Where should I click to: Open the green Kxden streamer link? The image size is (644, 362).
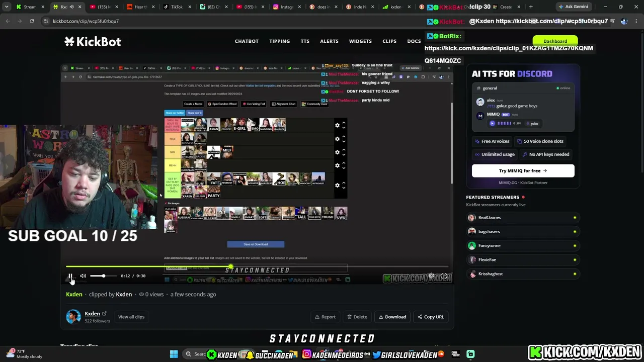tap(74, 294)
